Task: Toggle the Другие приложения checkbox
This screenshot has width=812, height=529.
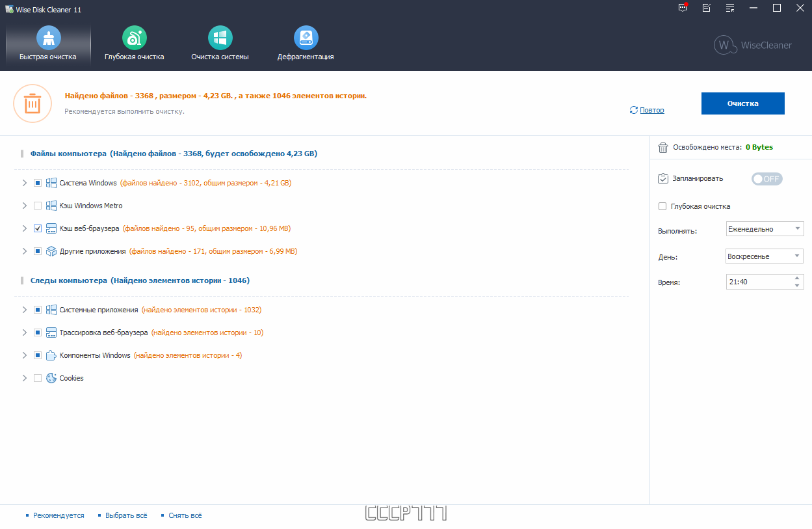Action: click(38, 251)
